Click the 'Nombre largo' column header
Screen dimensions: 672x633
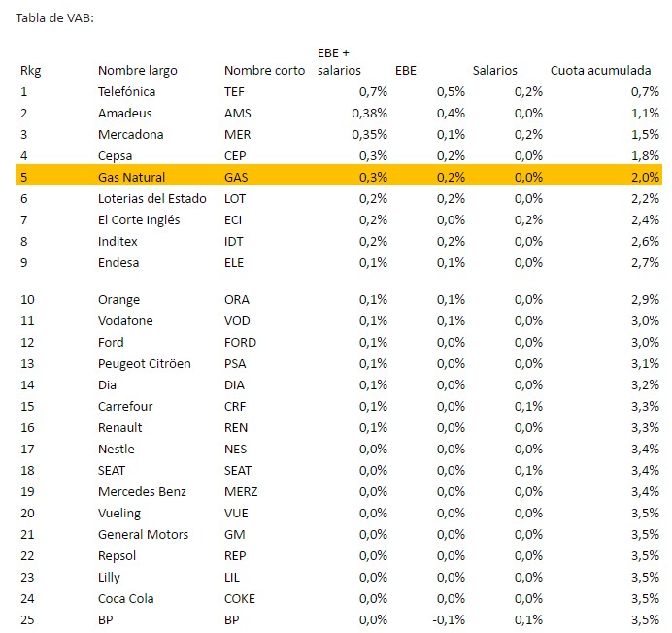137,71
